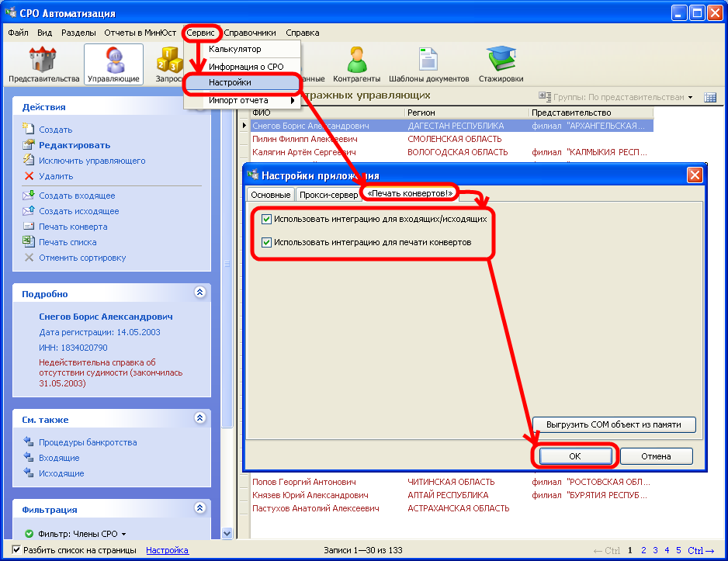Collapse the Подробно panel
Screen dimensions: 728x561
pyautogui.click(x=199, y=293)
